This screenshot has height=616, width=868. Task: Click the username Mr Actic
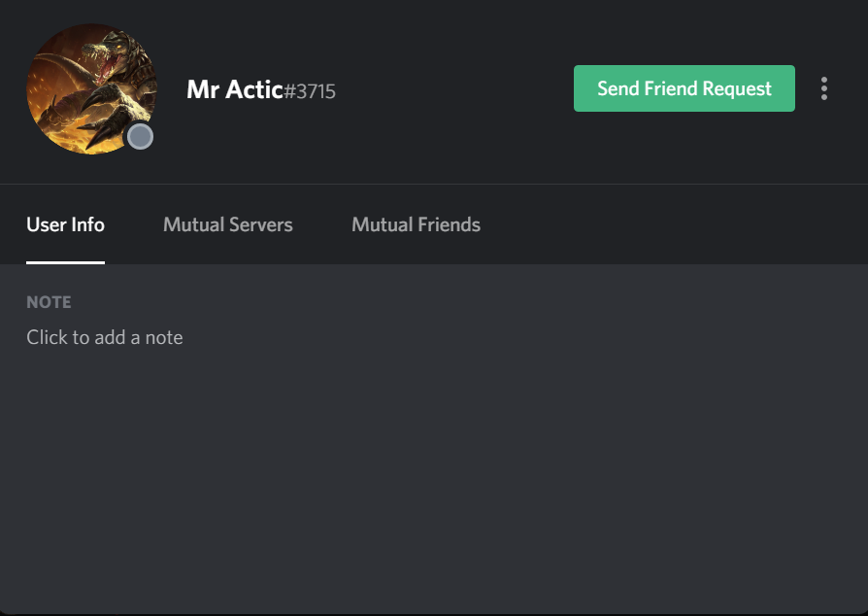[x=235, y=89]
